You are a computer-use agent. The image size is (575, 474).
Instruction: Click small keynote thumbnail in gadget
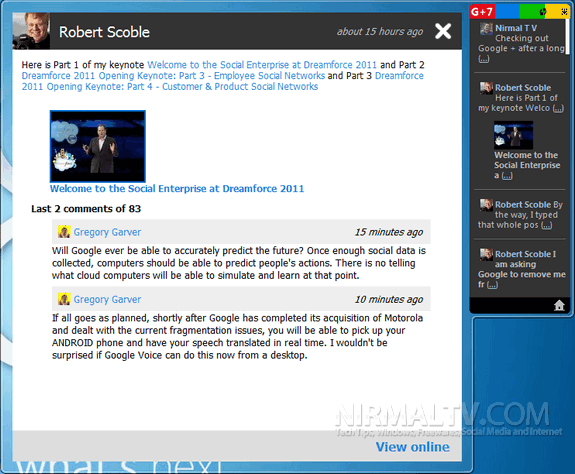513,135
